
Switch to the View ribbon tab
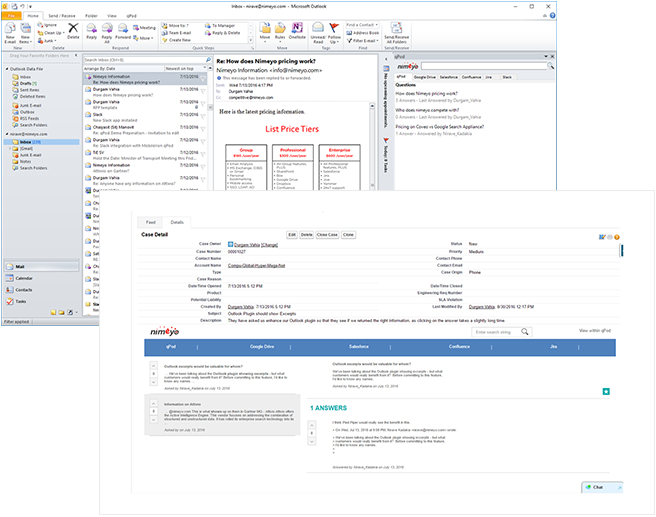click(x=112, y=16)
